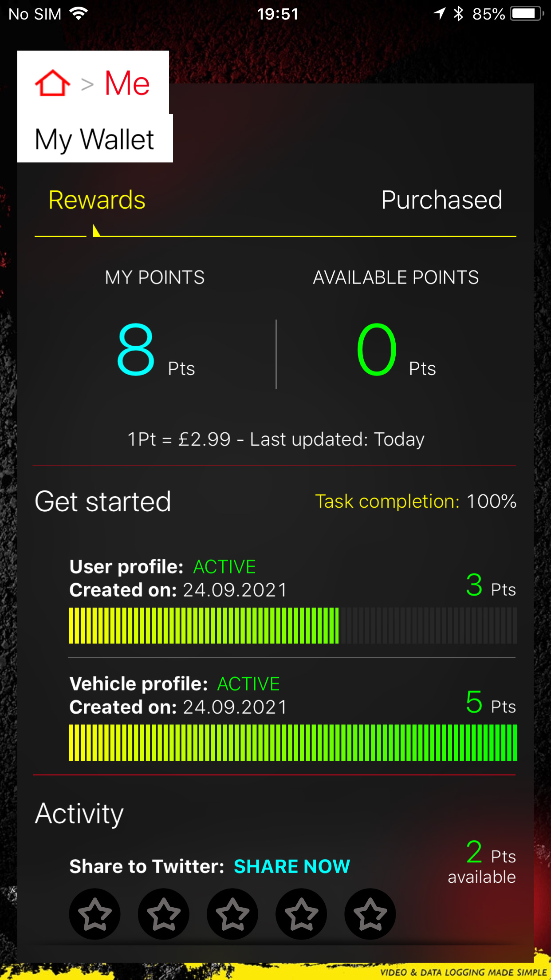
Task: Tap the Wi-Fi status icon
Action: (79, 14)
